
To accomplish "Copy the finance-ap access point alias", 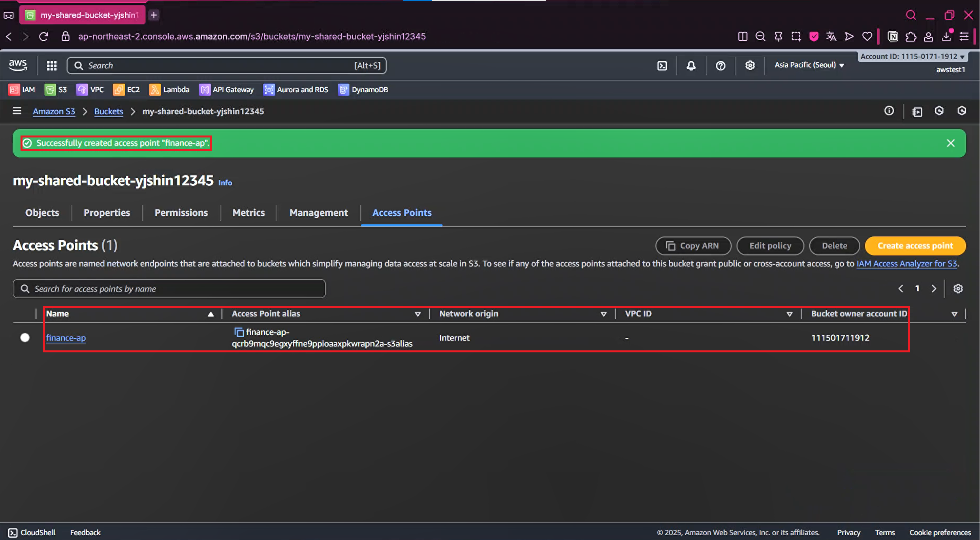I will point(239,332).
